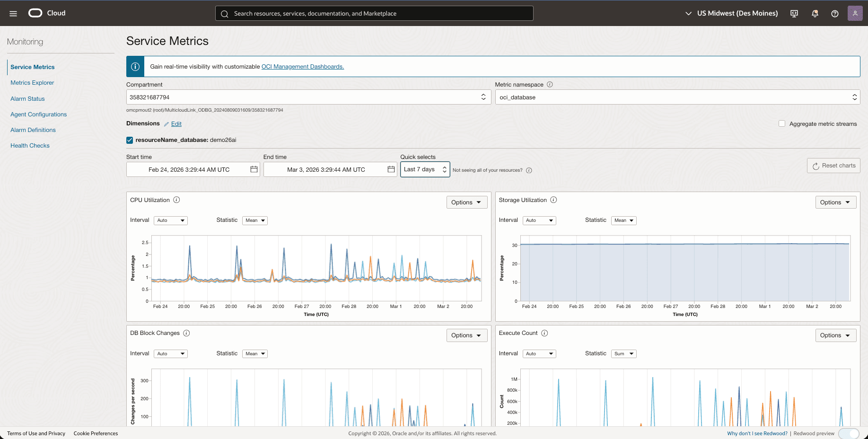The height and width of the screenshot is (439, 868).
Task: Open Alarm Definitions from the sidebar
Action: 33,130
